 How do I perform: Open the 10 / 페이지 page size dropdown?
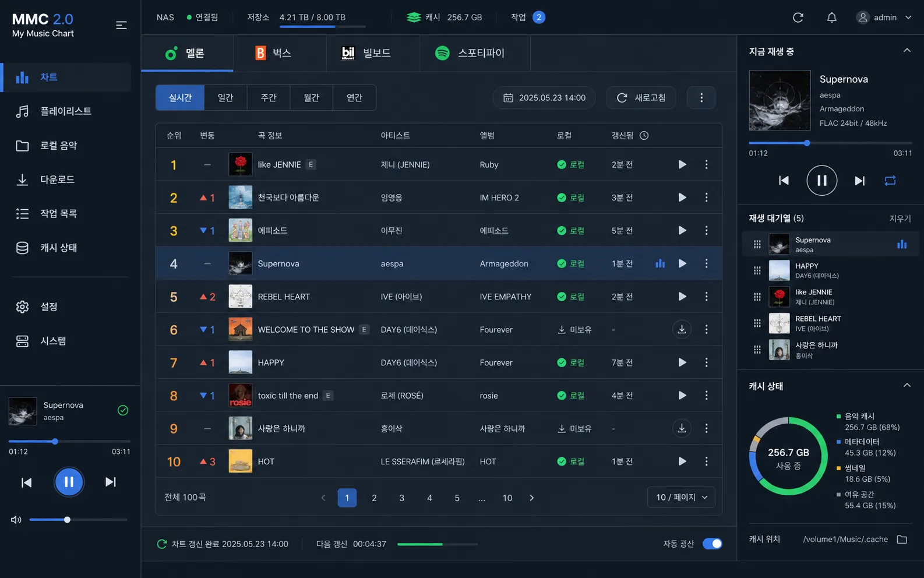[x=681, y=498]
